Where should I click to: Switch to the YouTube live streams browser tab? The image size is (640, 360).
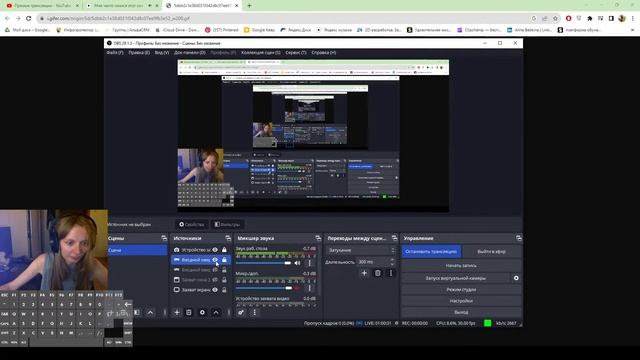point(42,6)
